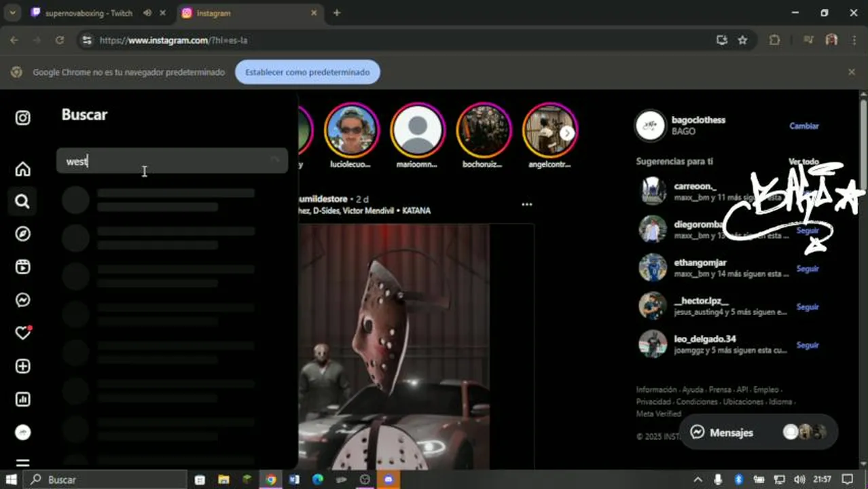868x489 pixels.
Task: Select the magnifier Search icon in sidebar
Action: point(22,201)
